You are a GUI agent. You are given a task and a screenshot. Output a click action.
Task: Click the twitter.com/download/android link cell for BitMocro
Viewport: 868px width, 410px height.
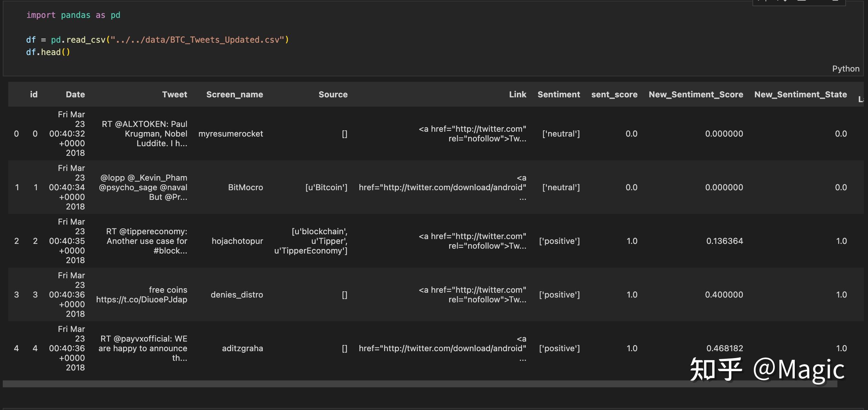pos(443,187)
